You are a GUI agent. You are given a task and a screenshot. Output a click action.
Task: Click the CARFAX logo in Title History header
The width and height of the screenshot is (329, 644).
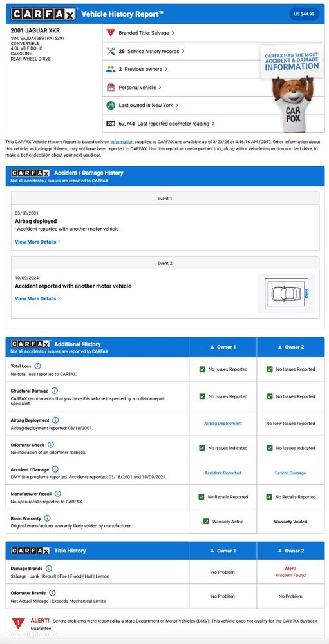(x=30, y=551)
